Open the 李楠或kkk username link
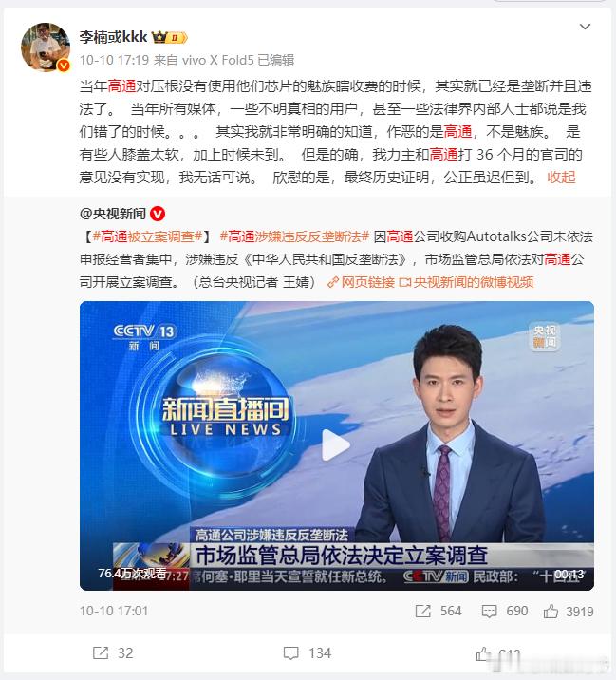This screenshot has height=680, width=616. click(x=113, y=37)
